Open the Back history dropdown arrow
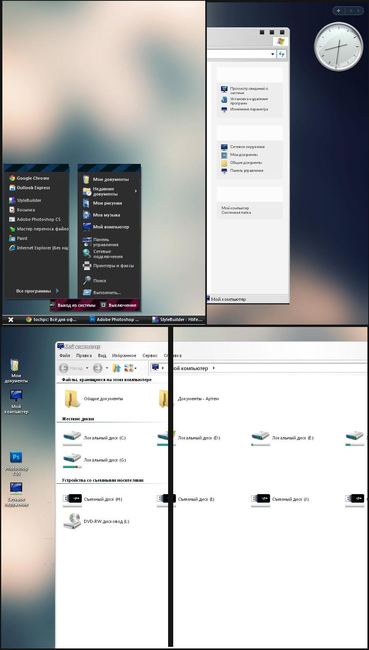 [87, 368]
